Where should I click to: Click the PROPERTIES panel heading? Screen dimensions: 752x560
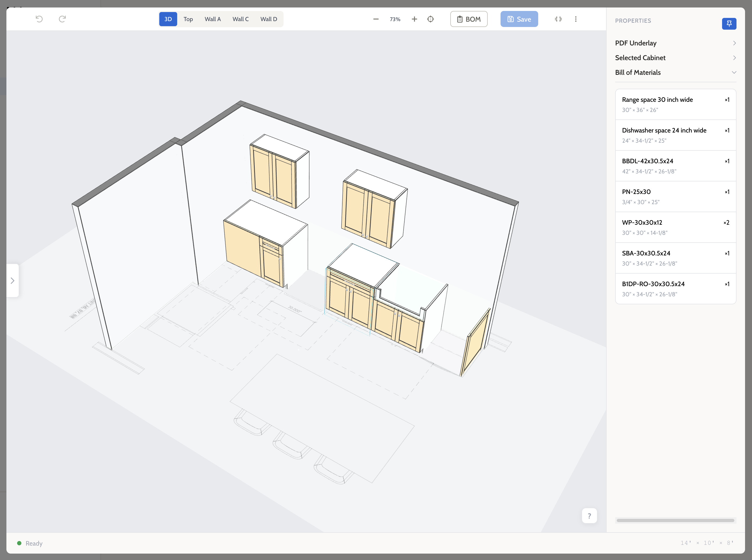point(633,21)
